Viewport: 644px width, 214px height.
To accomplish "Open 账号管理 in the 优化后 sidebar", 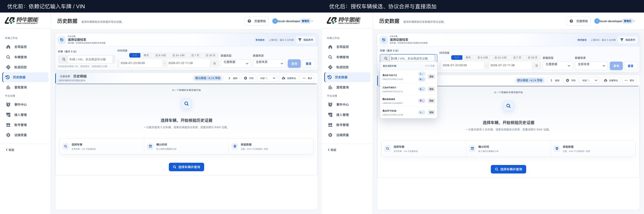I will click(347, 125).
